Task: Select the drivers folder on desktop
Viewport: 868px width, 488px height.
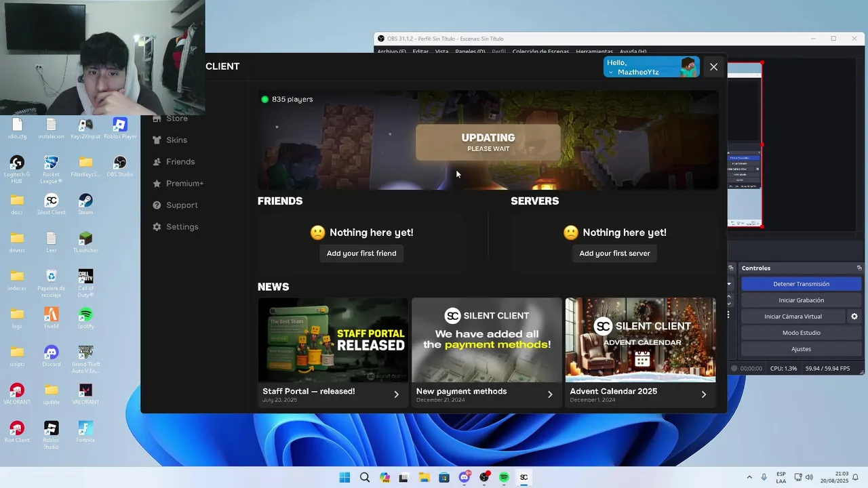Action: (17, 243)
